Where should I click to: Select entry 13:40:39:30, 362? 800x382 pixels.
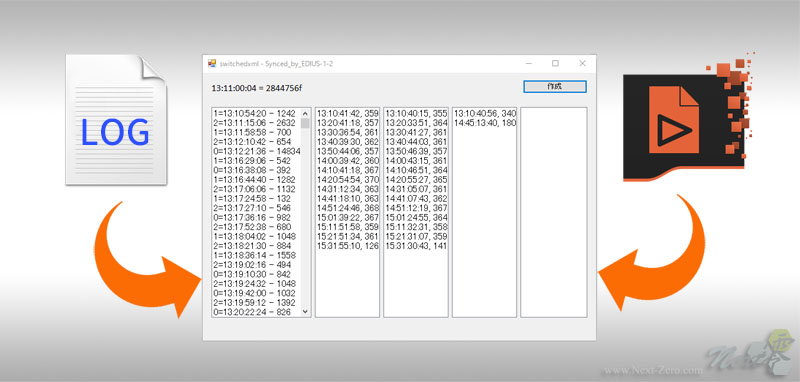[347, 141]
